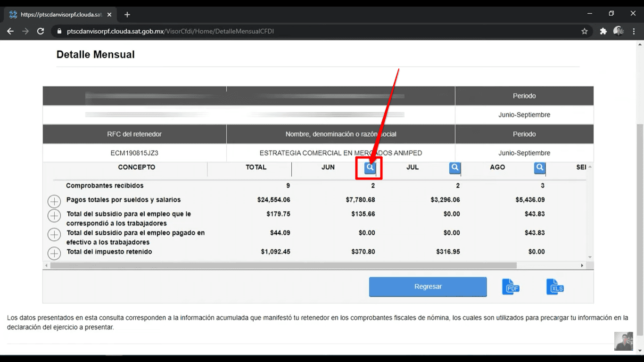This screenshot has width=644, height=362.
Task: Go back in browser history
Action: (x=10, y=31)
